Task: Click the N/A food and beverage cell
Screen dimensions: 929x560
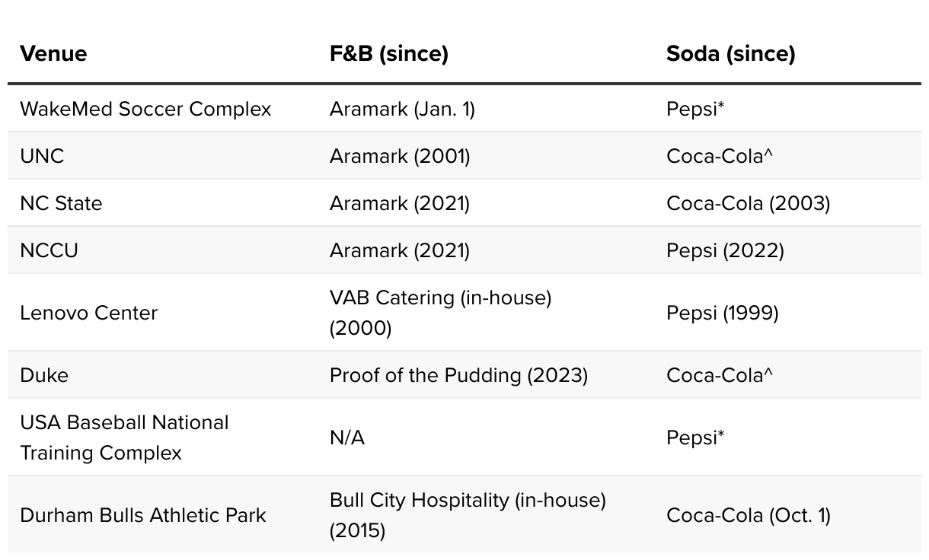Action: point(347,437)
